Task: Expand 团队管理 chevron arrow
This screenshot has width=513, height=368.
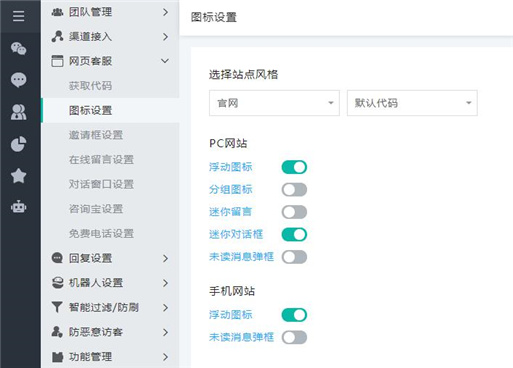Action: tap(165, 12)
